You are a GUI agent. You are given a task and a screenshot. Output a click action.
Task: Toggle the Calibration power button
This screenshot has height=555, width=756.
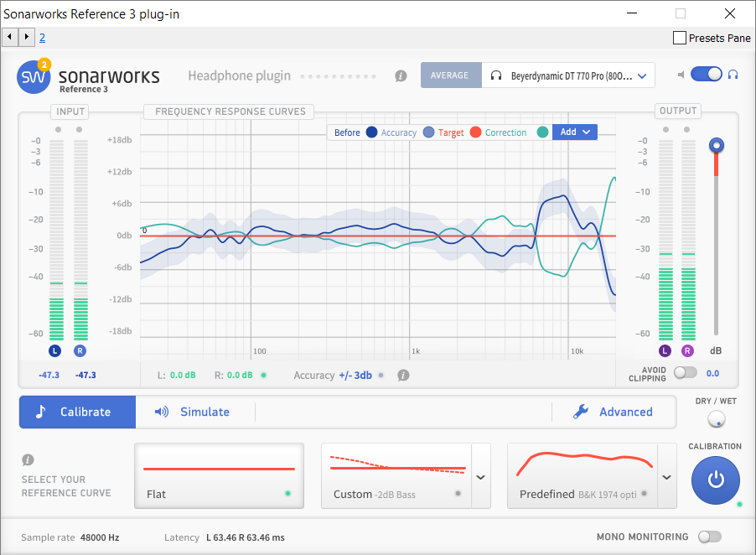[716, 480]
